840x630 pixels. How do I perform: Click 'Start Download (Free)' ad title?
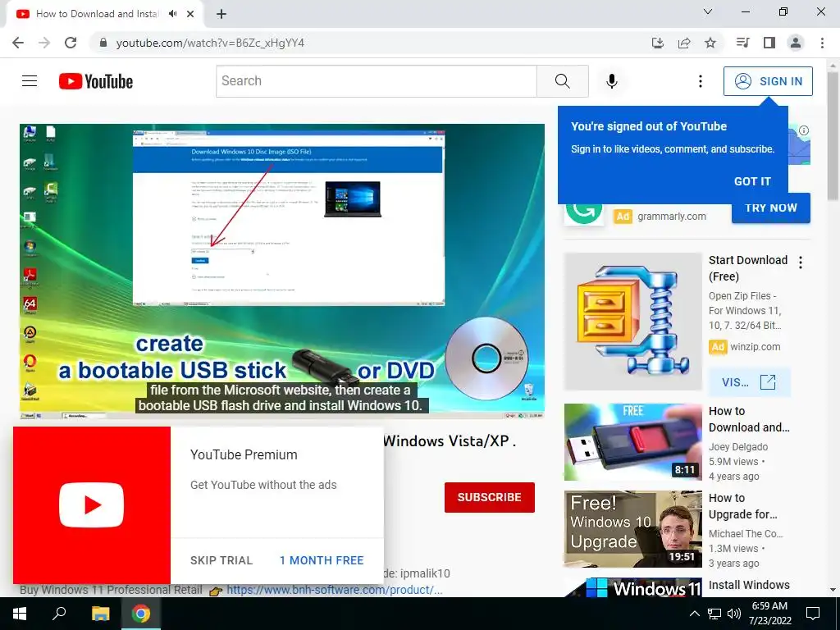[748, 268]
